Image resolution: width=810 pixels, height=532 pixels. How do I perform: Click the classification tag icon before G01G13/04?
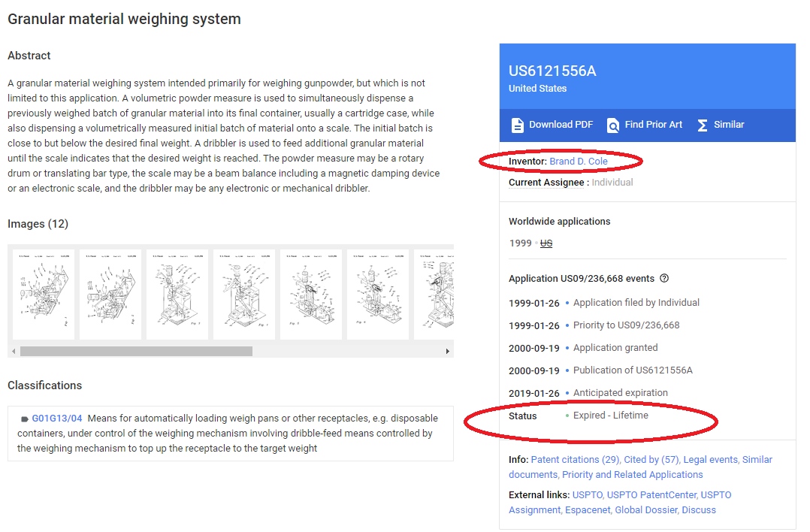coord(24,419)
